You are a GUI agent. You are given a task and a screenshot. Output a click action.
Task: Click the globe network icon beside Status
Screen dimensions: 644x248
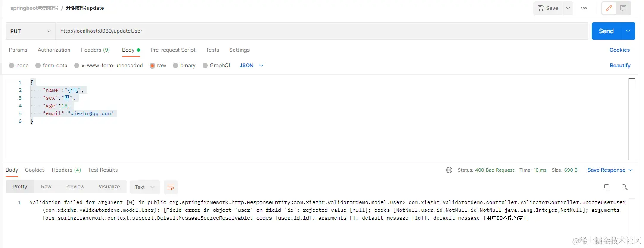tap(449, 170)
